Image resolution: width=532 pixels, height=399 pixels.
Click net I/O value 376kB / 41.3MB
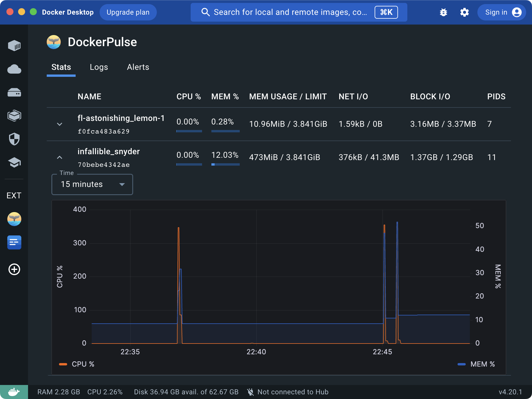[x=369, y=157]
